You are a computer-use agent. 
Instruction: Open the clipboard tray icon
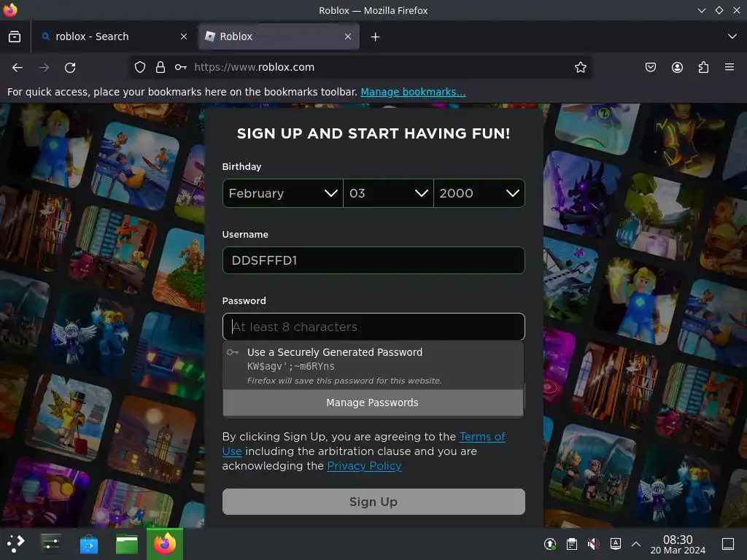tap(572, 544)
